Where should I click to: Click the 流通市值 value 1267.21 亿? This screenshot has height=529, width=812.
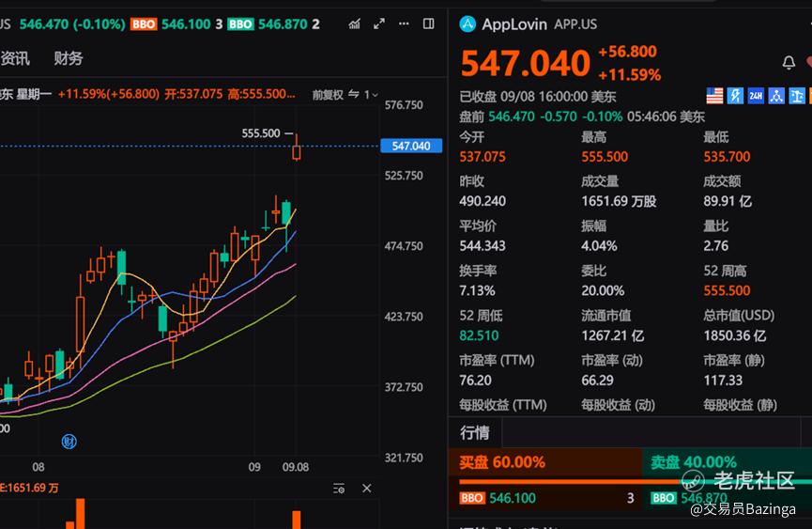613,335
